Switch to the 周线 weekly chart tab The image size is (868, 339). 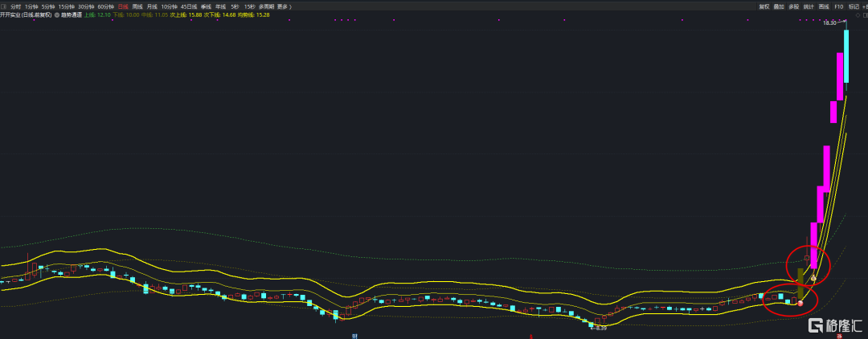pyautogui.click(x=137, y=6)
